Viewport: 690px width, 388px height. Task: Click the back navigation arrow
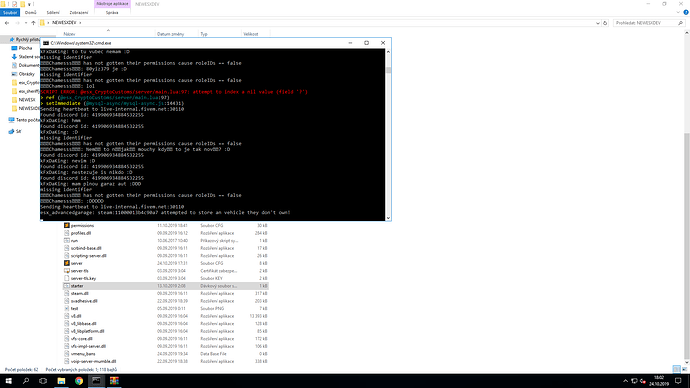[x=7, y=23]
